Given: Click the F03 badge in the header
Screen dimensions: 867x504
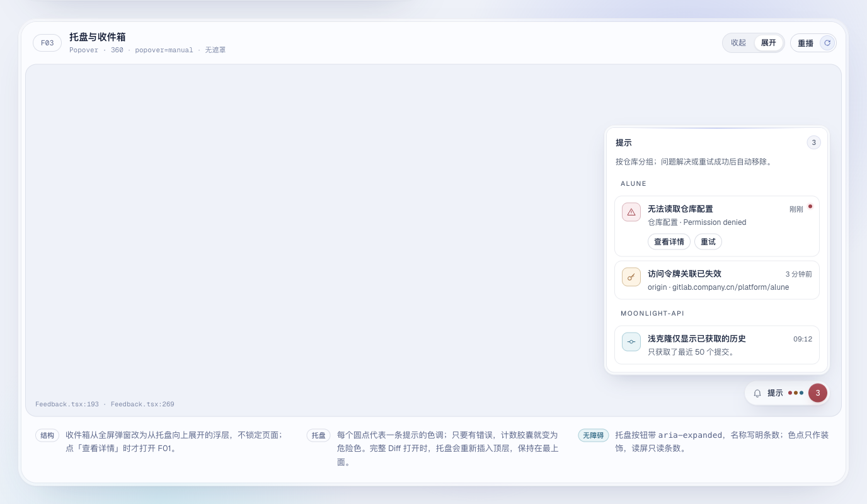Looking at the screenshot, I should point(47,43).
